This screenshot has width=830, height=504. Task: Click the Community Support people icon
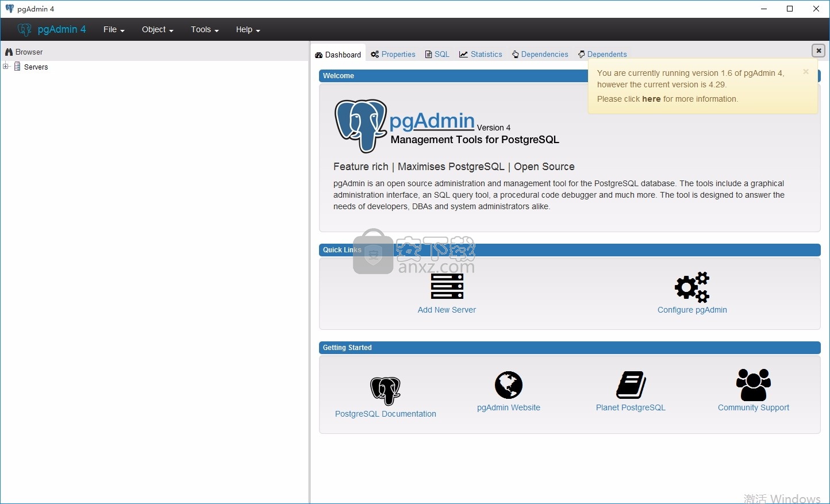coord(754,384)
